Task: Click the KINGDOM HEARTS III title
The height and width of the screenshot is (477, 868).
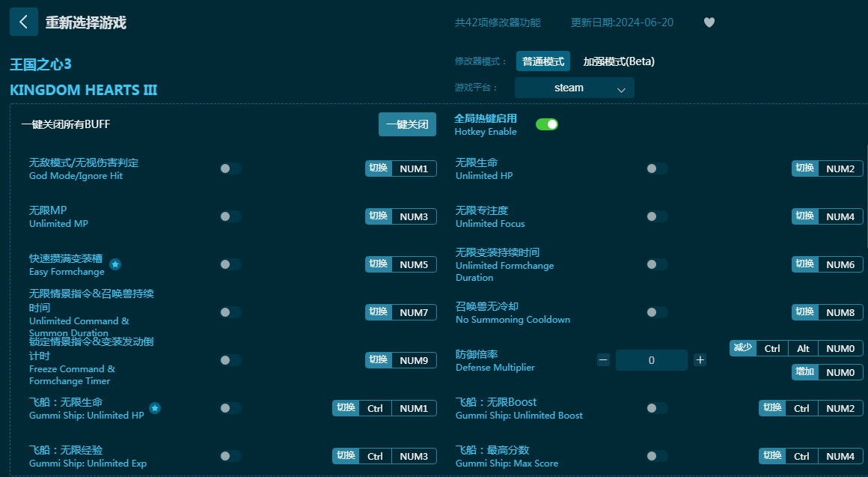Action: pos(84,90)
